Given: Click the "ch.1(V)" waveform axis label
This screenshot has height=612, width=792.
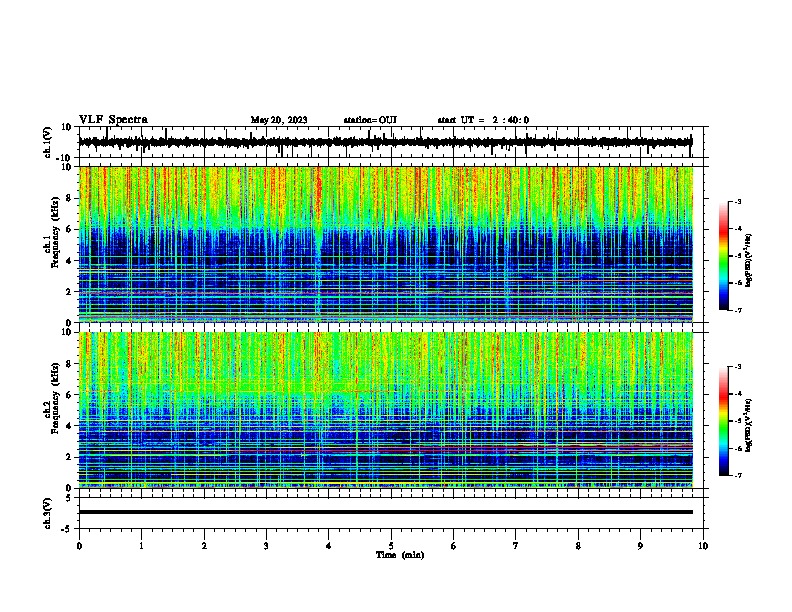Looking at the screenshot, I should 47,142.
